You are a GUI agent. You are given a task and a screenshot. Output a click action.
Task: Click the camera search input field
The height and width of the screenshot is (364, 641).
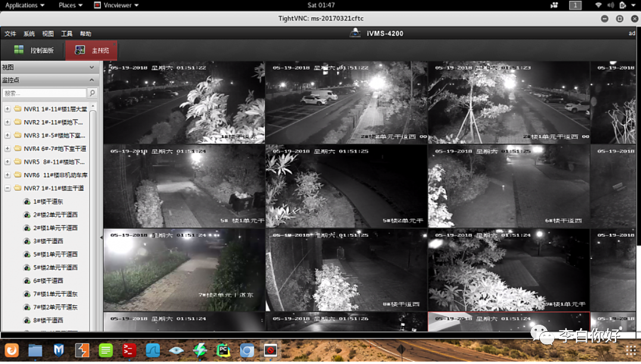coord(45,93)
